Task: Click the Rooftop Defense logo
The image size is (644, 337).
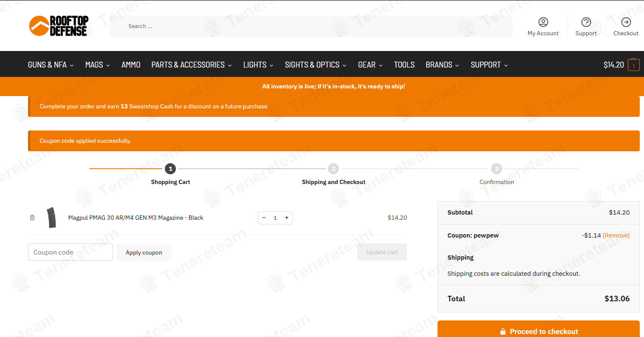Action: coord(58,26)
